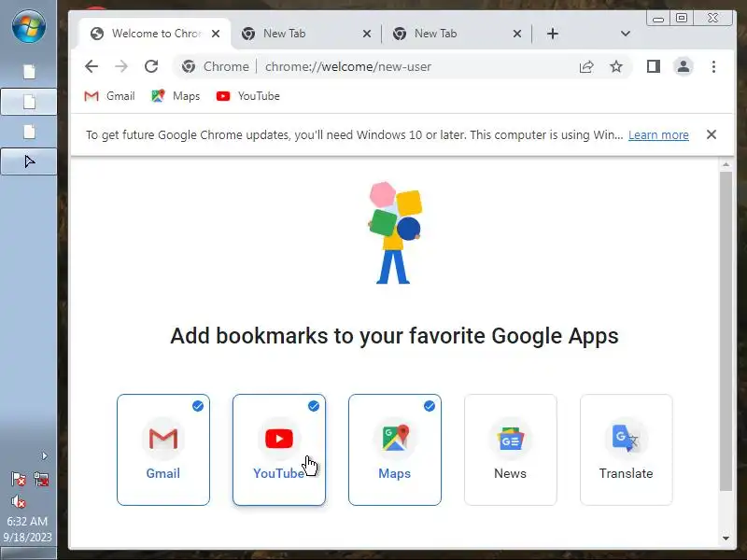Click the share page icon in address bar
Viewport: 747px width, 560px height.
point(586,66)
